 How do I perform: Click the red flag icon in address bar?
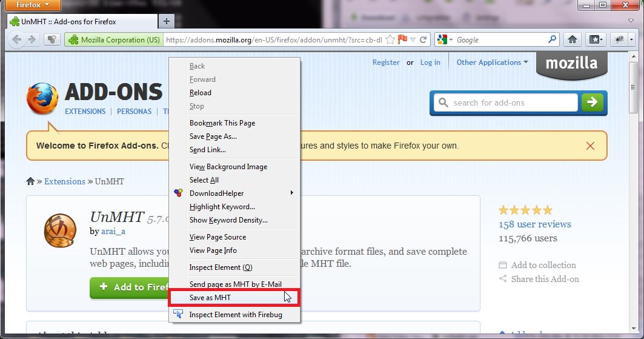tap(402, 39)
